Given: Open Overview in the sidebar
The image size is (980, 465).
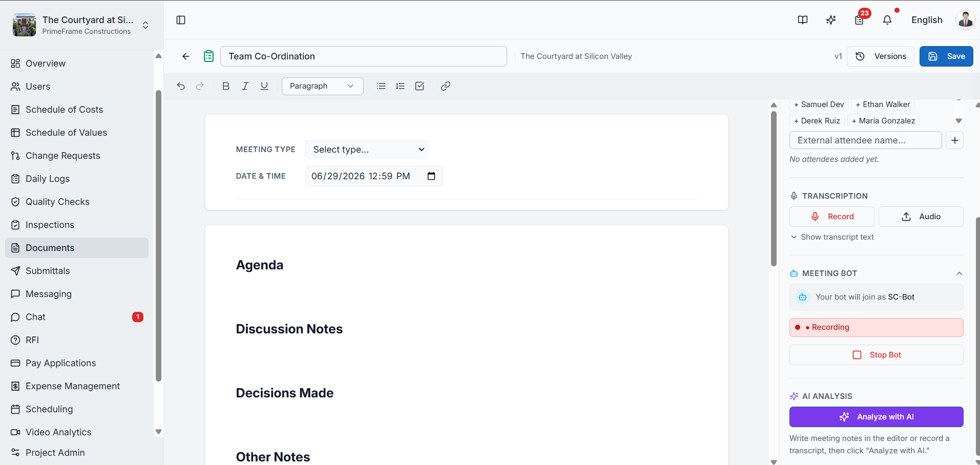Looking at the screenshot, I should [x=77, y=64].
